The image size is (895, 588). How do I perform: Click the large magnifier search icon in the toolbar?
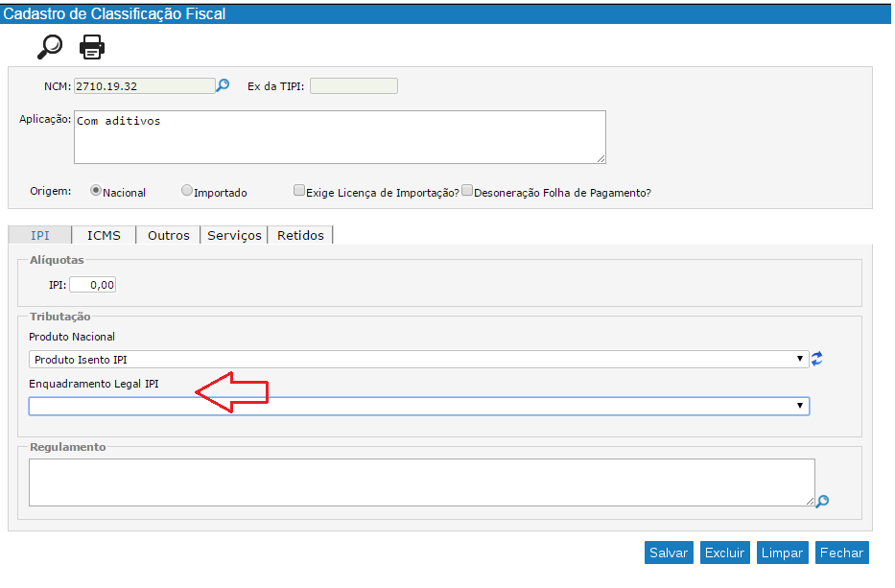tap(50, 47)
